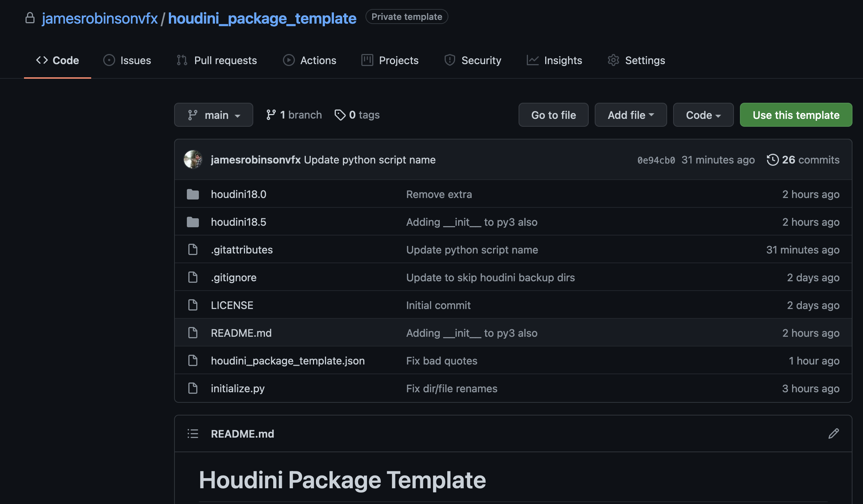This screenshot has height=504, width=863.
Task: Click the README.md header title in README panel
Action: click(242, 434)
